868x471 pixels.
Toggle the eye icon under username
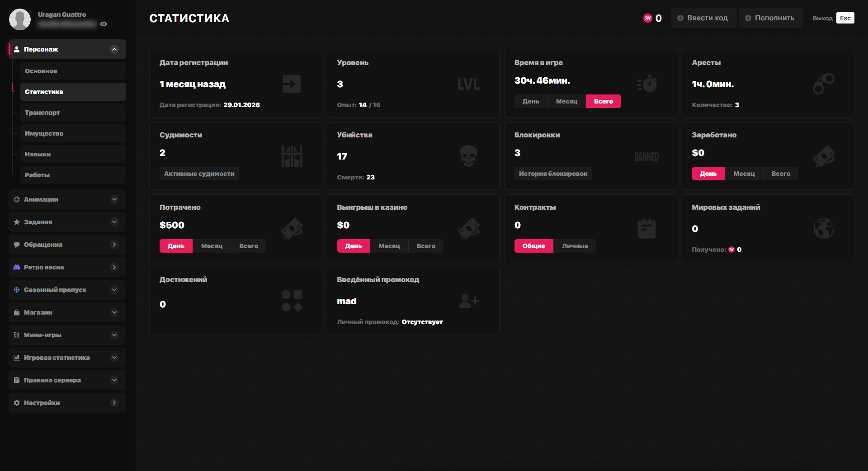(104, 24)
